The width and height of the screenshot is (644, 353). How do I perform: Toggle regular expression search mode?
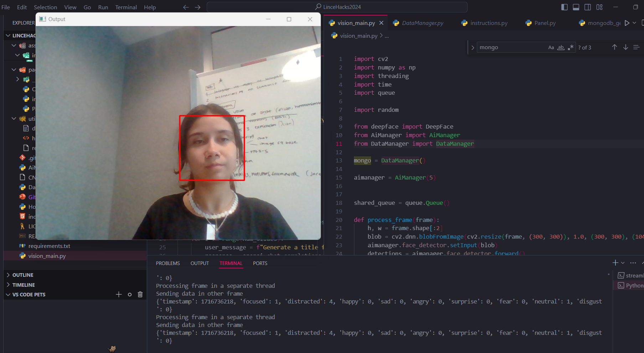coord(571,47)
